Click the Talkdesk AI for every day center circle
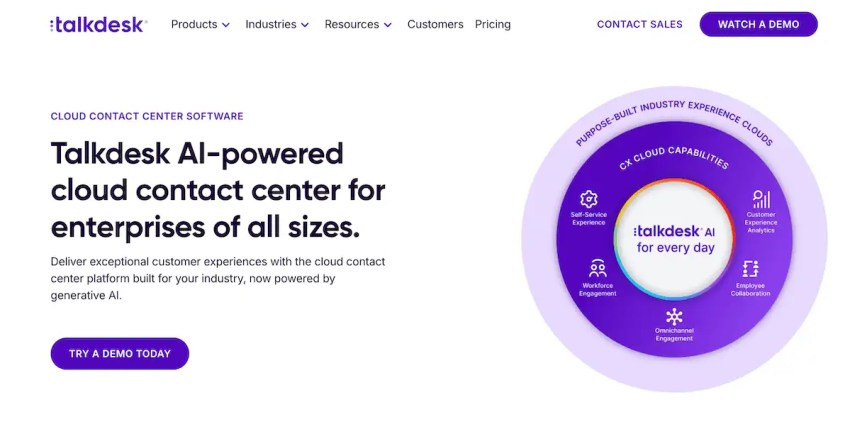The height and width of the screenshot is (446, 850). (x=674, y=239)
